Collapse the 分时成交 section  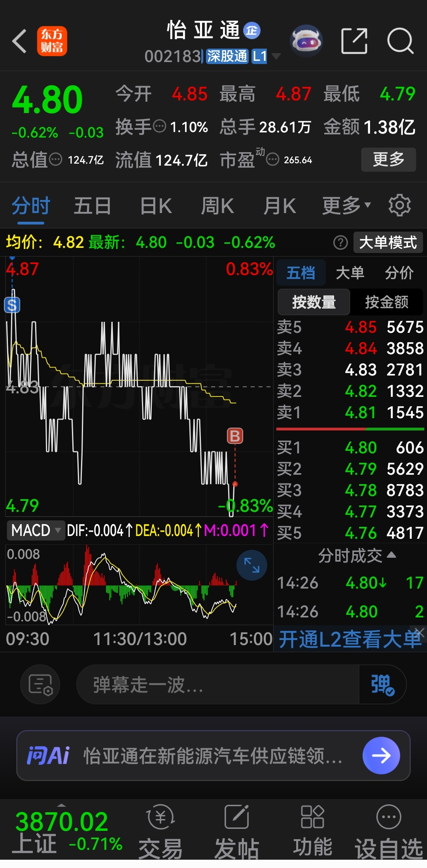pos(357,556)
